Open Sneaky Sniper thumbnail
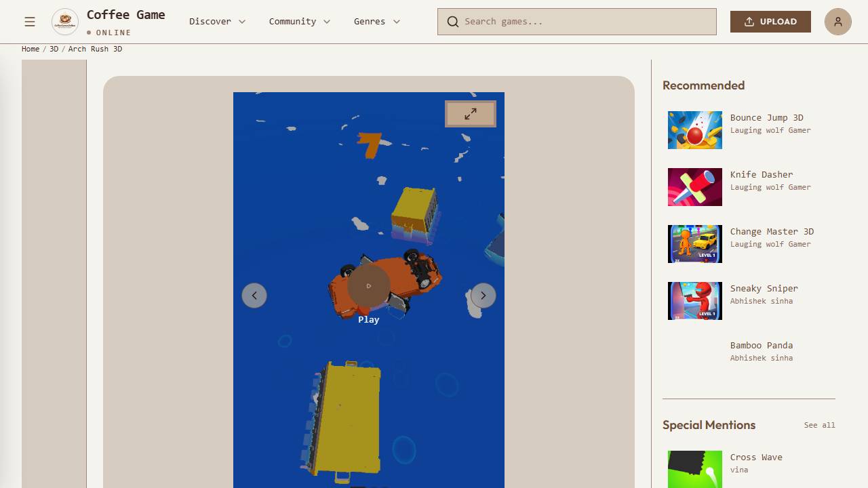The image size is (868, 488). [x=695, y=301]
